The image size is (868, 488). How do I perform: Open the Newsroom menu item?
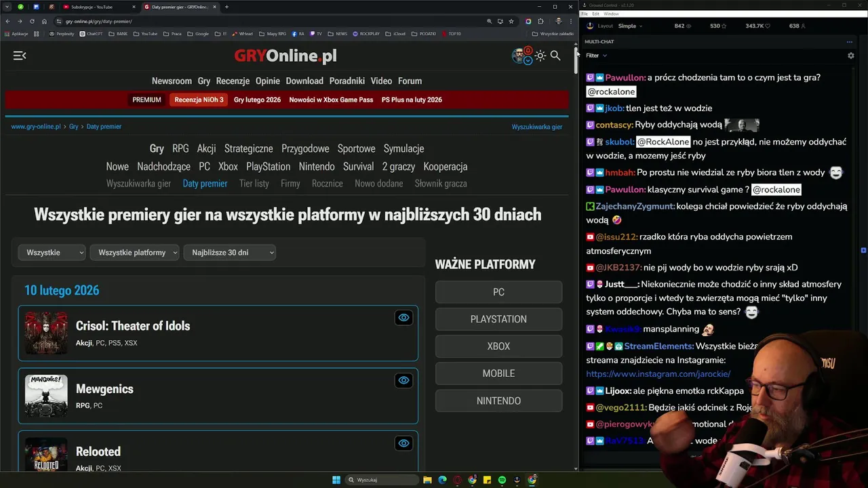tap(172, 81)
